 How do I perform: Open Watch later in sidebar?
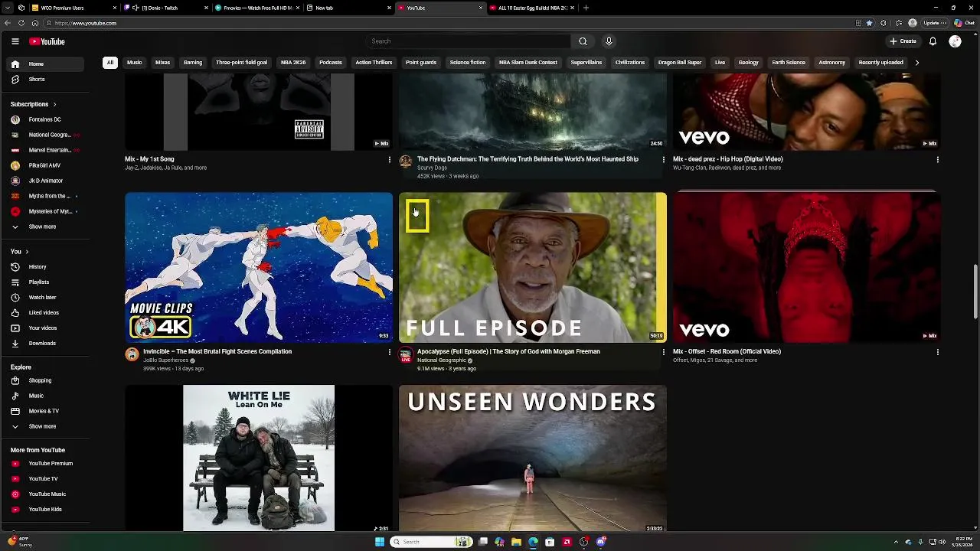(x=46, y=298)
